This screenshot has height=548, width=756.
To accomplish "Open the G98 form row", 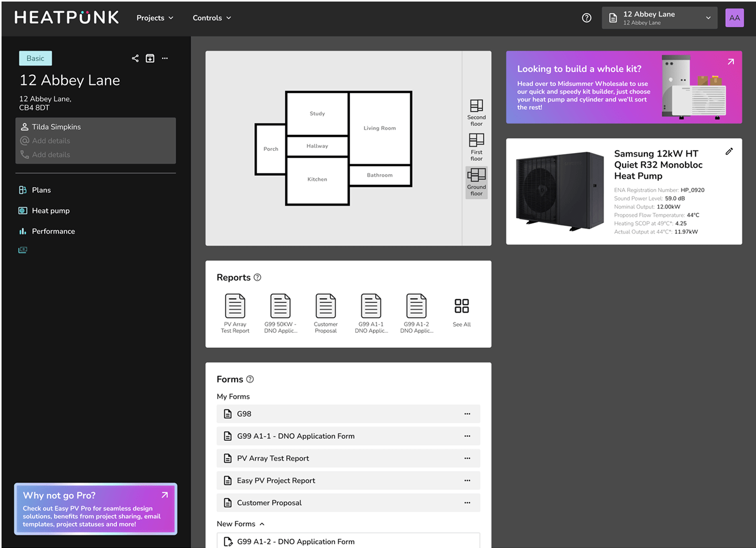I will click(x=348, y=414).
